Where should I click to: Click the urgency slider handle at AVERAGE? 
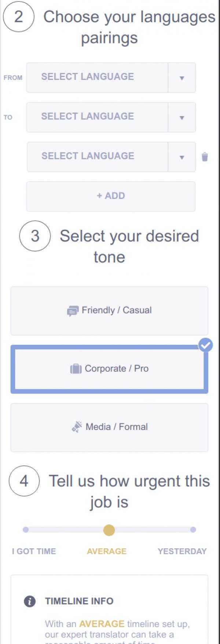click(x=109, y=530)
